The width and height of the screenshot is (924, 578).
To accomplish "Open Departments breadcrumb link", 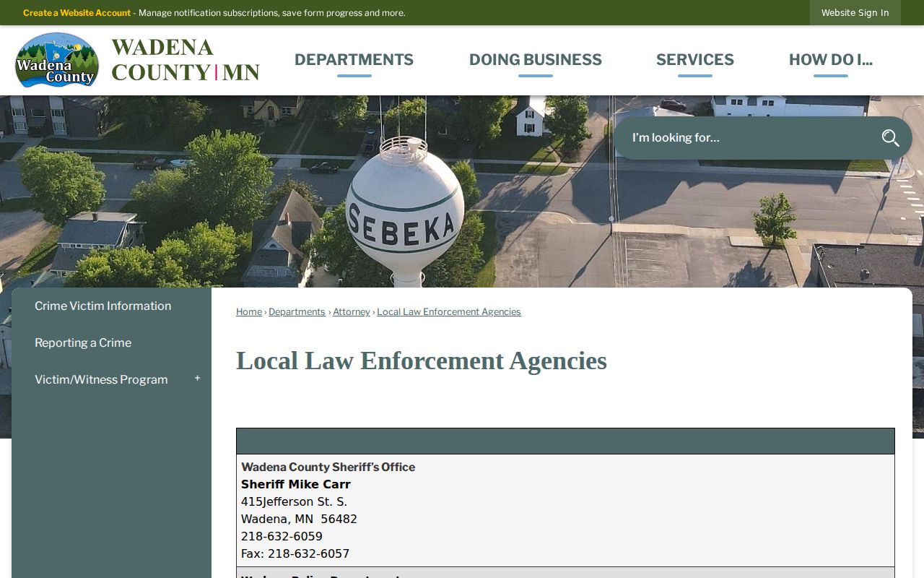I will coord(297,312).
